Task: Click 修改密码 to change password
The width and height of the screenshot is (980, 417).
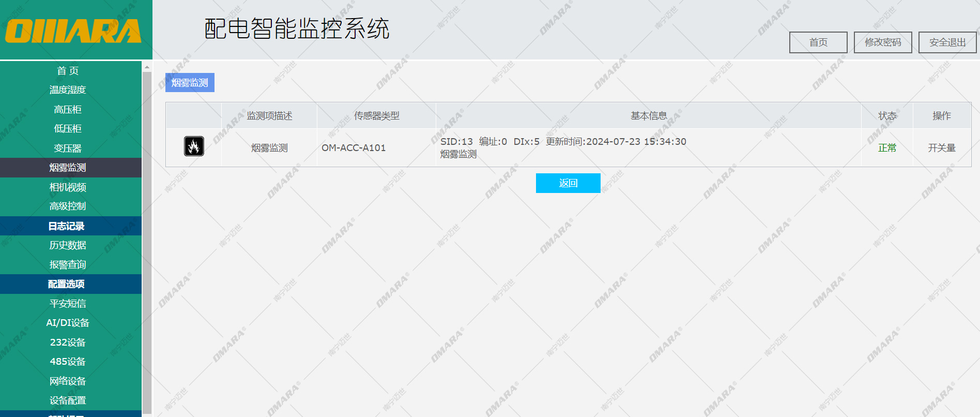Action: 882,42
